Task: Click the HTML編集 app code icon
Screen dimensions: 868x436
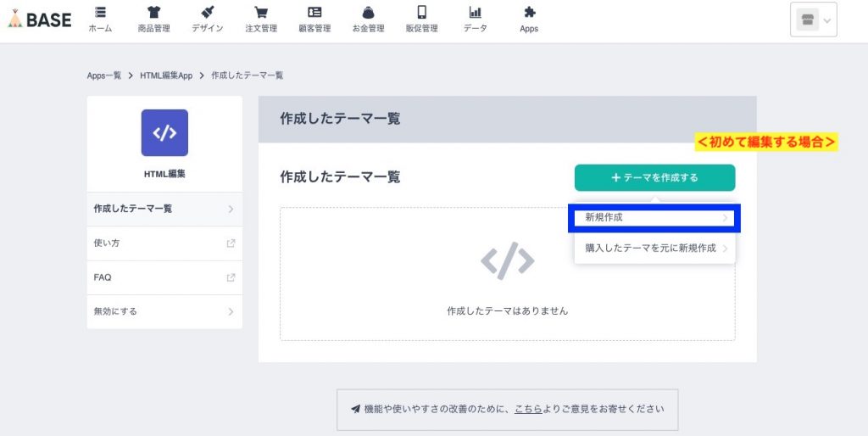Action: tap(164, 133)
